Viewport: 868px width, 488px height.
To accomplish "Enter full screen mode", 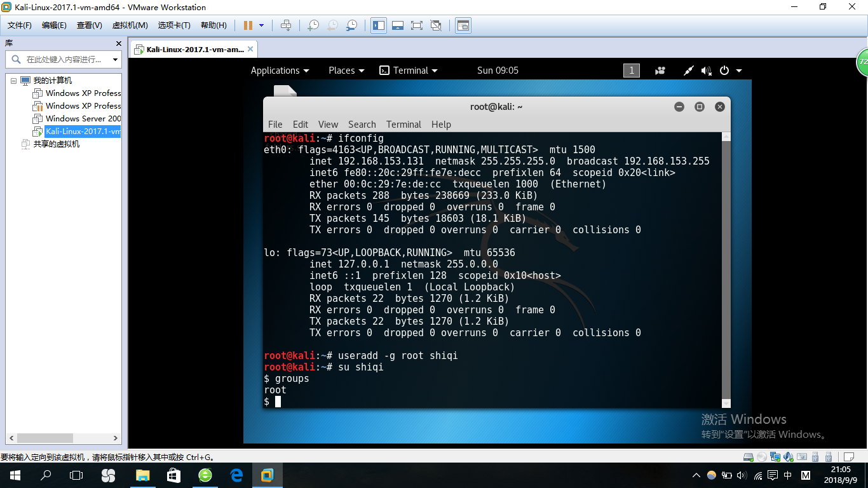I will coord(417,25).
